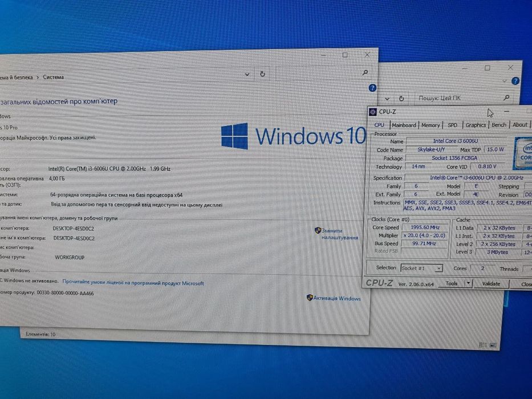The width and height of the screenshot is (532, 399).
Task: Expand ribbon chevron in Explorer window behind
Action: [505, 81]
